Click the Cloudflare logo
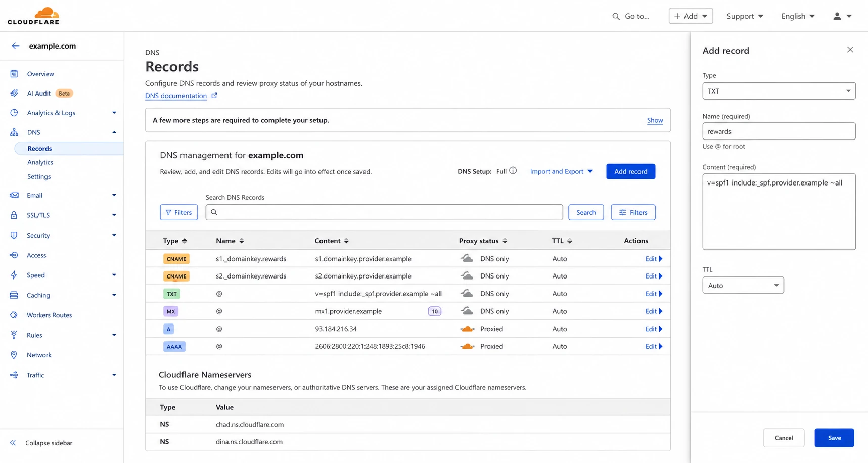The height and width of the screenshot is (463, 868). coord(33,16)
